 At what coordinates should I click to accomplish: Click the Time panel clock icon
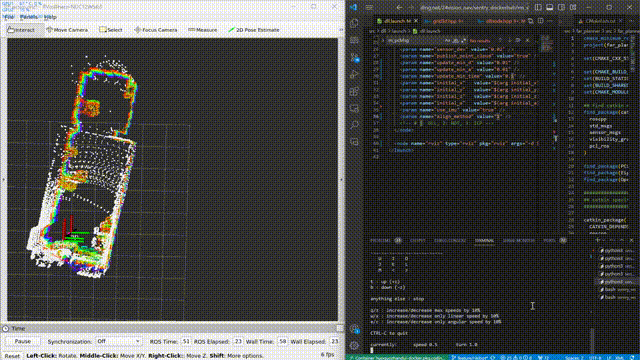tap(5, 329)
